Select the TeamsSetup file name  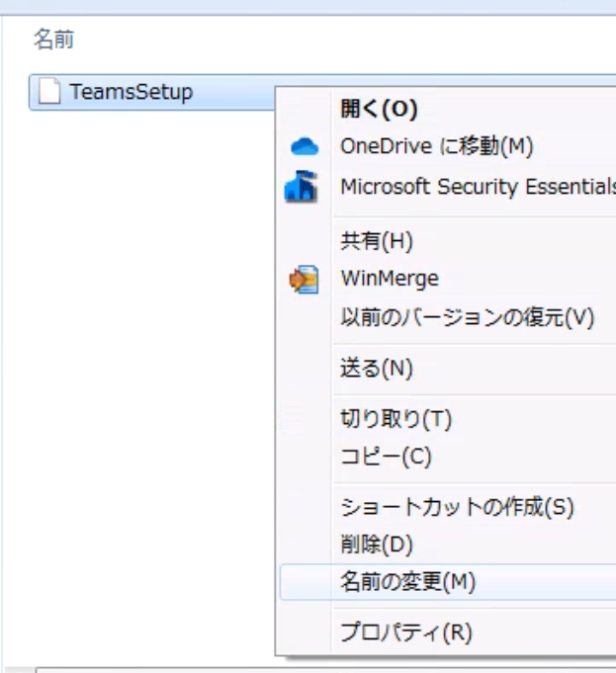click(x=132, y=92)
